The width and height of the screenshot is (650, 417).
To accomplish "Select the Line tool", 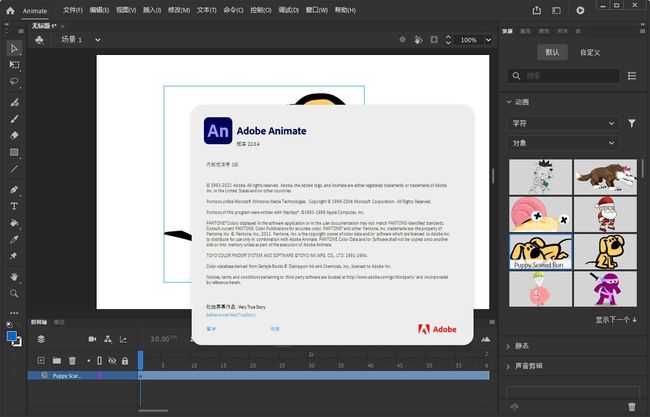I will [x=14, y=169].
